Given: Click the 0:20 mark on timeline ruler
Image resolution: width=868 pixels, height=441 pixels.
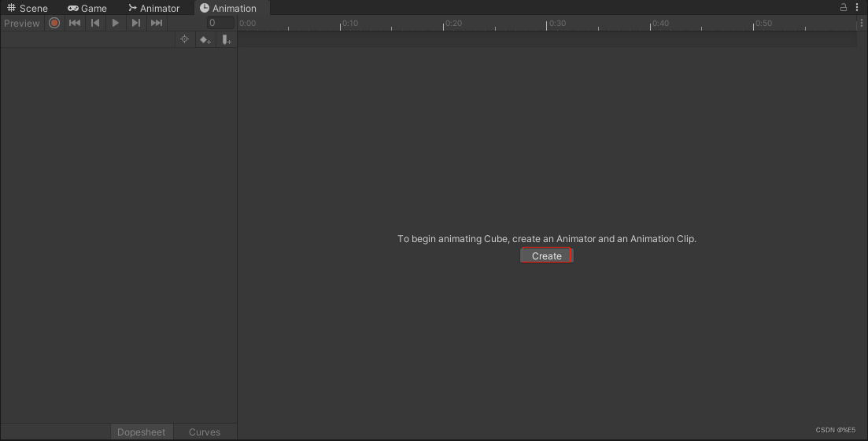Looking at the screenshot, I should (x=452, y=24).
